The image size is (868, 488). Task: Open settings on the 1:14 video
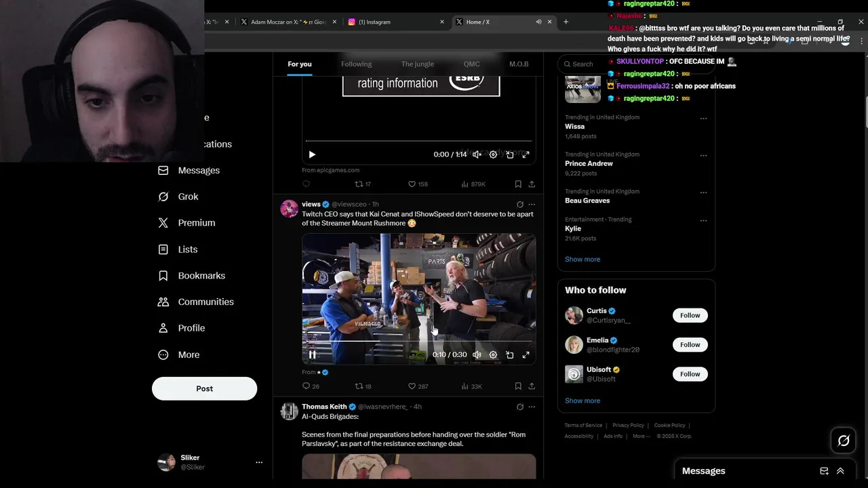(x=493, y=155)
